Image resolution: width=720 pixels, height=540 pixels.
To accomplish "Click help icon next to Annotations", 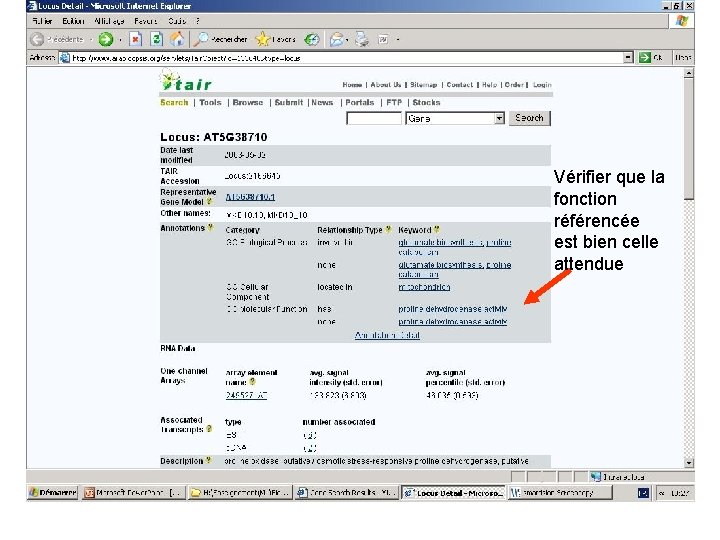I will pos(211,227).
